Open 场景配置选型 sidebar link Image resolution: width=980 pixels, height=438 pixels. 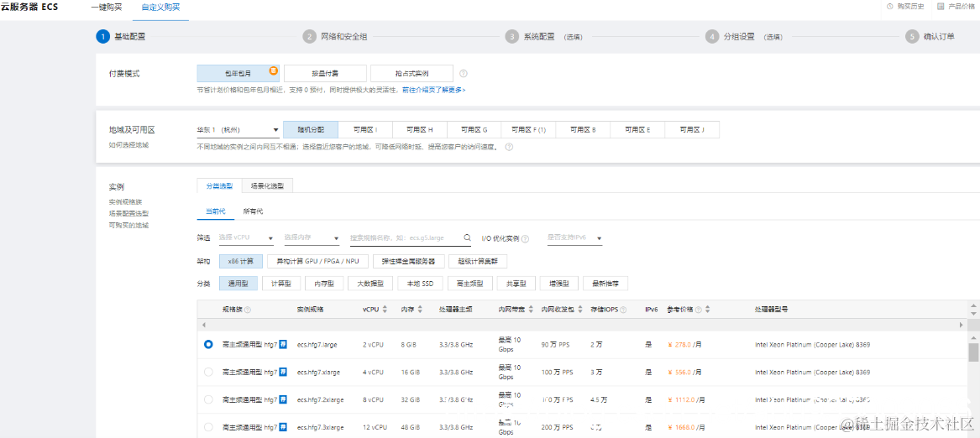pyautogui.click(x=128, y=214)
